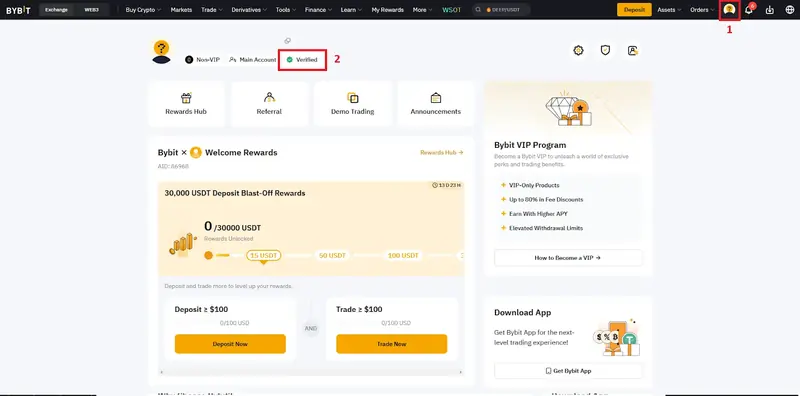Click How to Become a VIP button
800x396 pixels.
[x=568, y=258]
